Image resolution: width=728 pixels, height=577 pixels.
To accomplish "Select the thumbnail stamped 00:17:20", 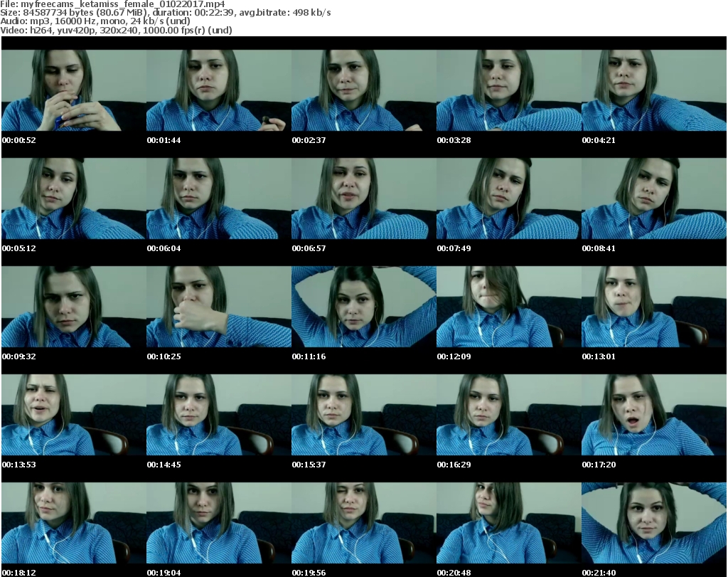I will tap(654, 415).
